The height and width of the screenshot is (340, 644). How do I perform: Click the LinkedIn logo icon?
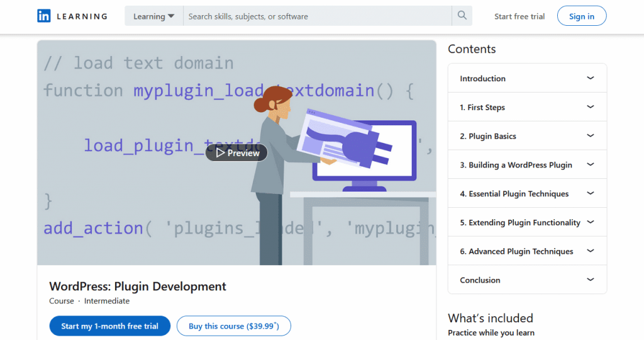44,16
